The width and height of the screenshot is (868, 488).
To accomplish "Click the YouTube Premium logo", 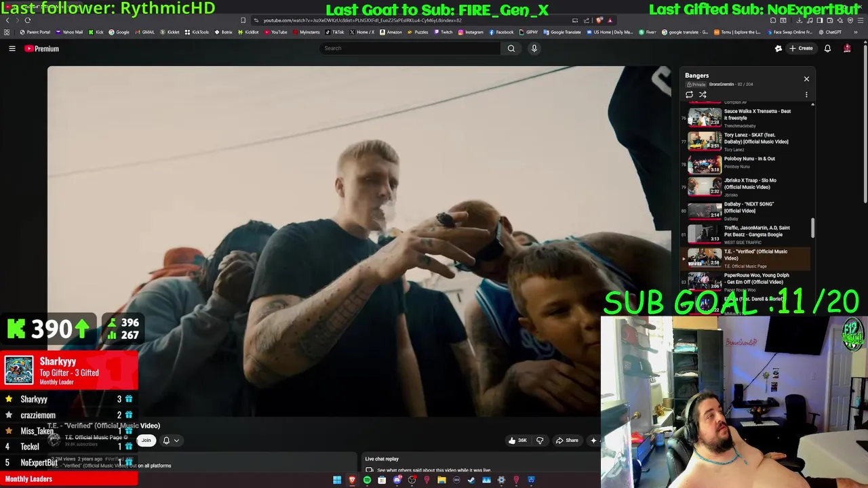I will tap(42, 49).
